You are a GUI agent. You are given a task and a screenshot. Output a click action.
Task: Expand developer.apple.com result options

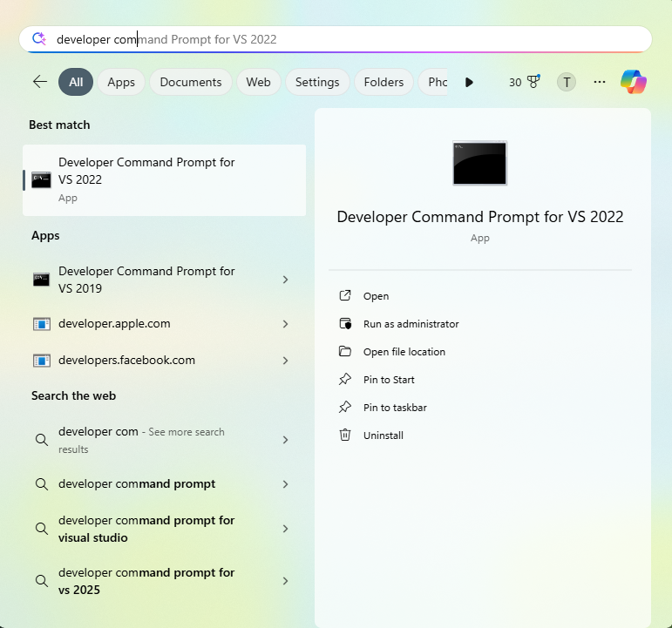pyautogui.click(x=285, y=324)
